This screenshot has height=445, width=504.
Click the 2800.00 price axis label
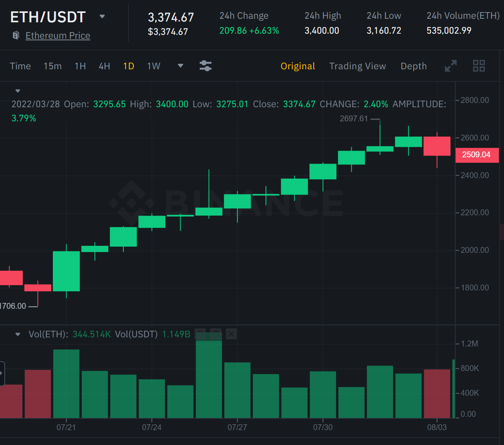[475, 100]
